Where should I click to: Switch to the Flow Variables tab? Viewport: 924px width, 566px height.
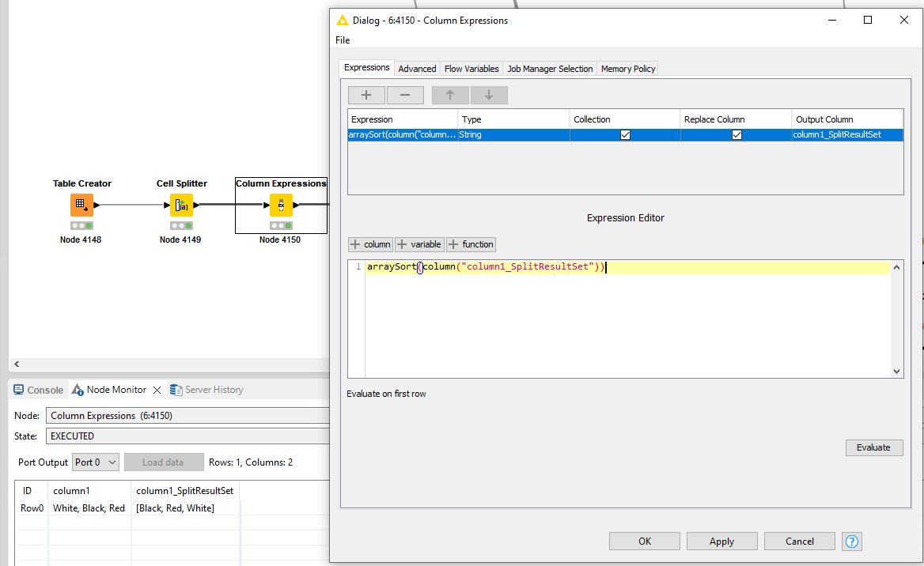(x=471, y=69)
